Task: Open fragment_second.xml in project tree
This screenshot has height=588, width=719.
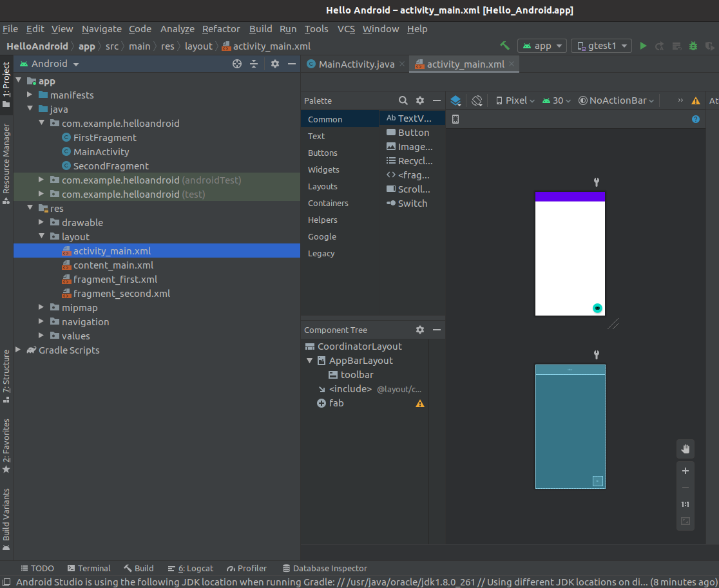Action: (122, 293)
